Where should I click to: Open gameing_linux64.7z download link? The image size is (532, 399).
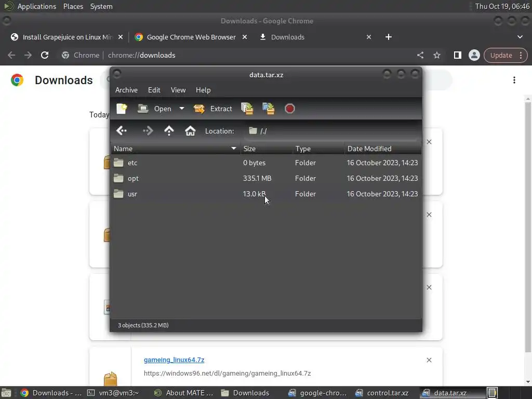pyautogui.click(x=174, y=360)
